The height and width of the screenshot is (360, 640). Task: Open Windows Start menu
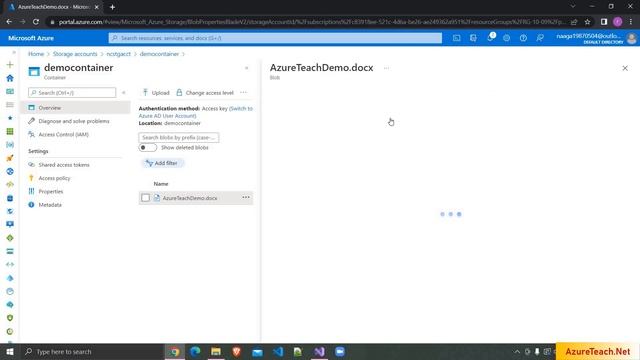point(10,351)
